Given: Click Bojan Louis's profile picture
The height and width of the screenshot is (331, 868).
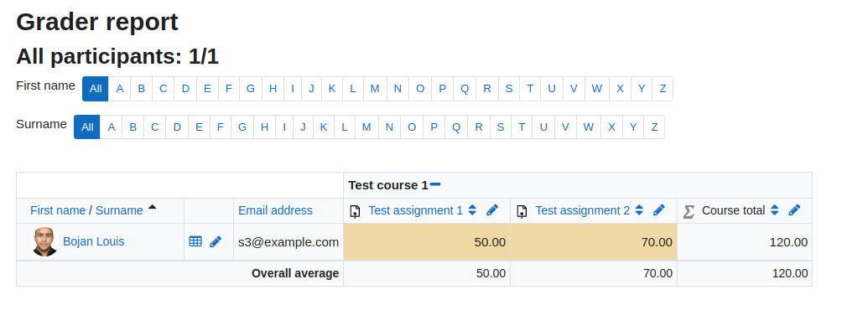Looking at the screenshot, I should tap(44, 242).
